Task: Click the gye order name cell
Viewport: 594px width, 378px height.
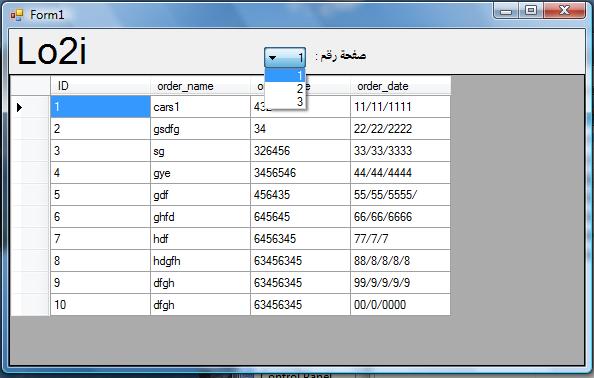Action: [200, 173]
